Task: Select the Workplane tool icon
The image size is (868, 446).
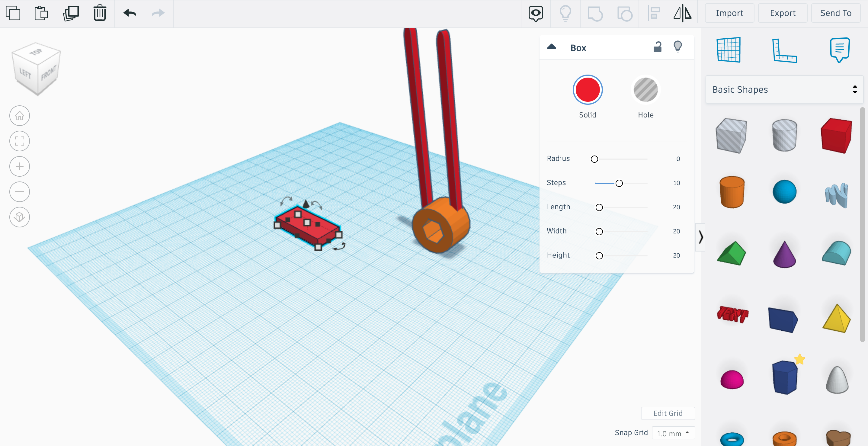Action: click(729, 50)
